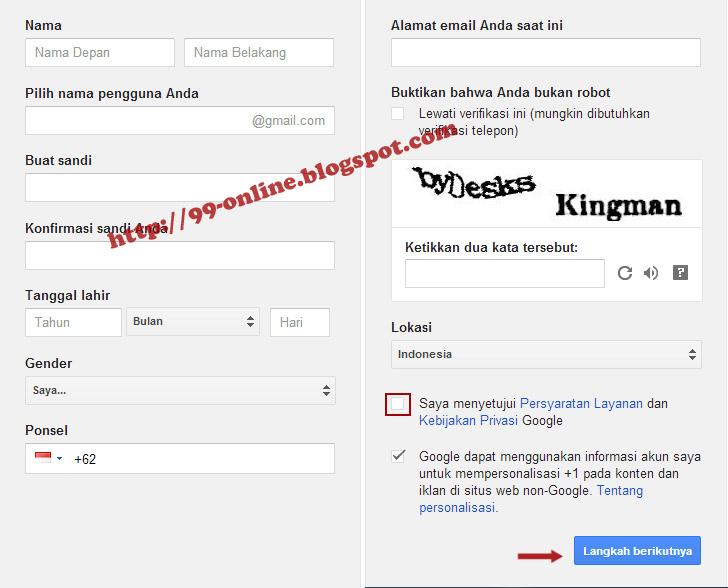This screenshot has height=588, width=728.
Task: Click the current email address field
Action: pos(546,52)
